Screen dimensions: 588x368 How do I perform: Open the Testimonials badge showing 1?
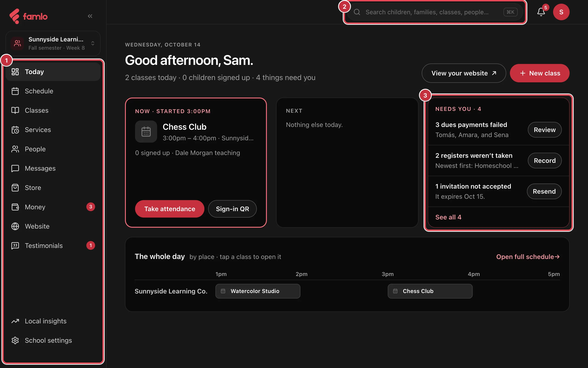point(91,246)
